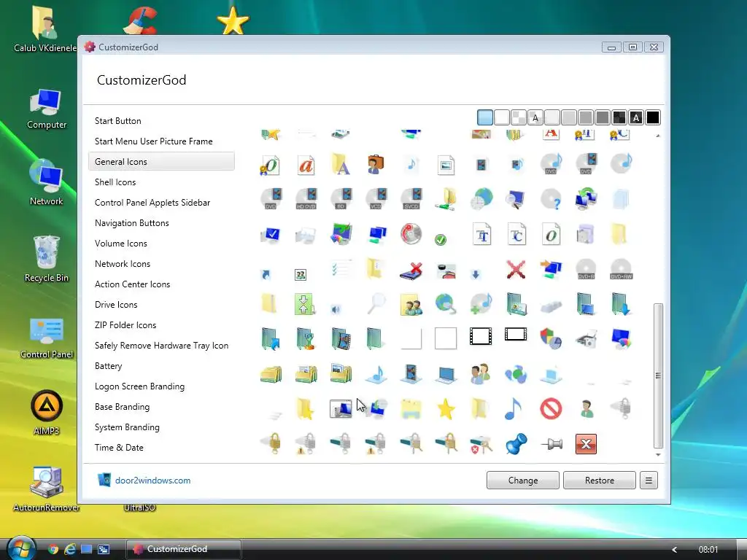The image size is (747, 560).
Task: Select the two users folder icon
Action: click(411, 304)
